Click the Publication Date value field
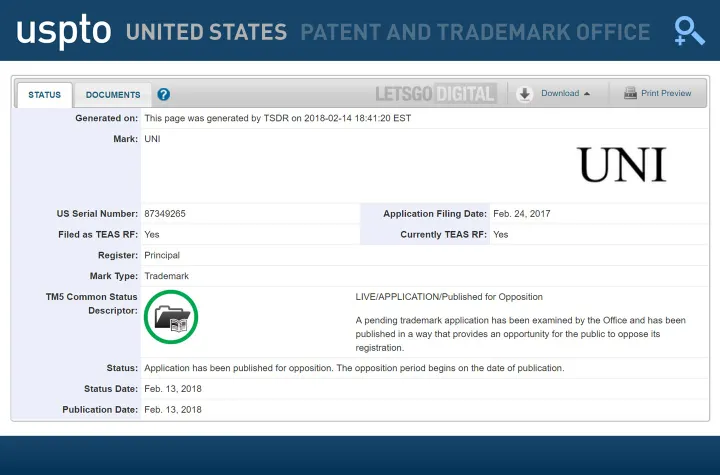Screen dimensions: 720x475 pos(173,410)
